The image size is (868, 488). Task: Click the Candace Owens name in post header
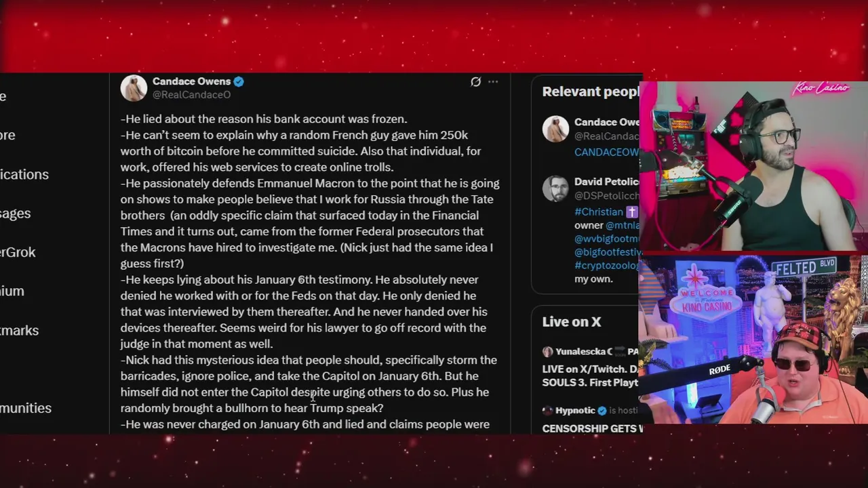tap(191, 81)
